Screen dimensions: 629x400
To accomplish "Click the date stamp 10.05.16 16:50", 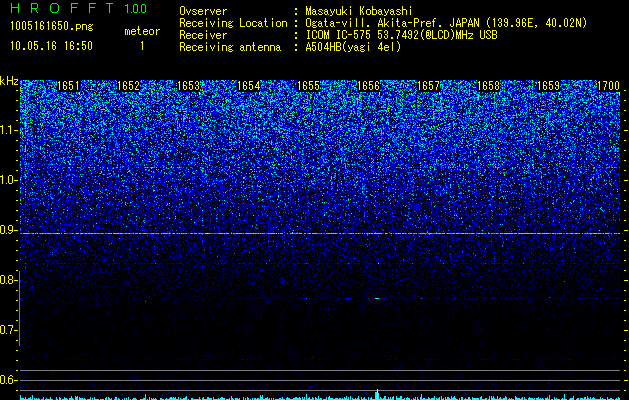I will (51, 46).
